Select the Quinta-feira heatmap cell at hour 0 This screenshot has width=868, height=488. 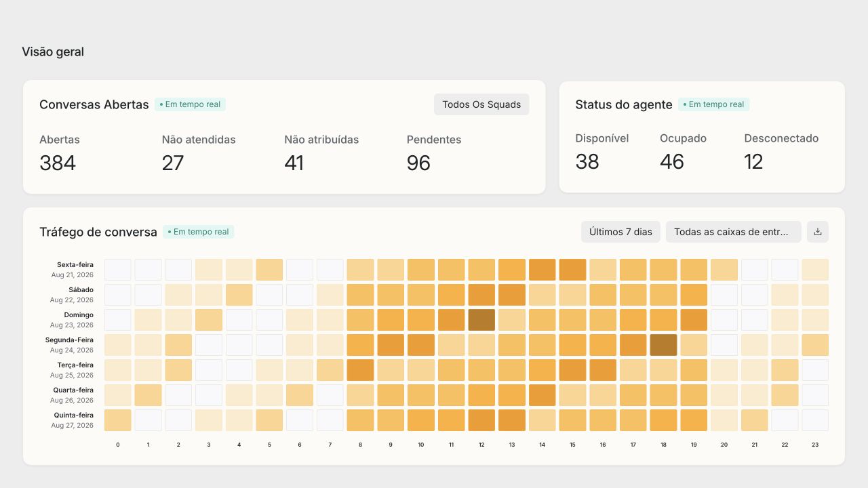tap(118, 420)
